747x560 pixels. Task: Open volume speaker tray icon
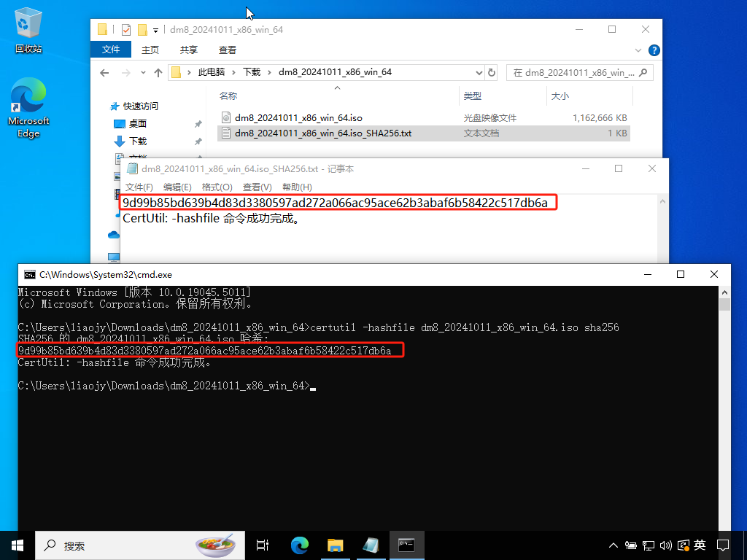[x=665, y=545]
